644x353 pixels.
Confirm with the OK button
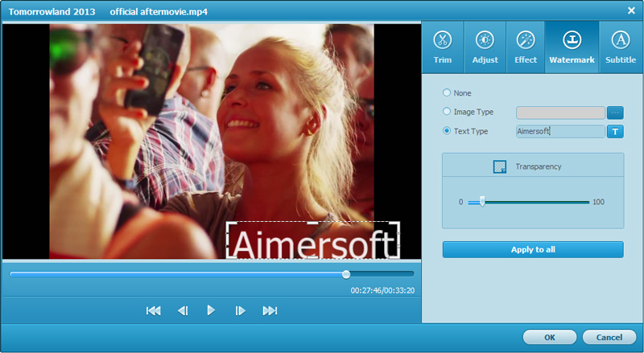(550, 338)
